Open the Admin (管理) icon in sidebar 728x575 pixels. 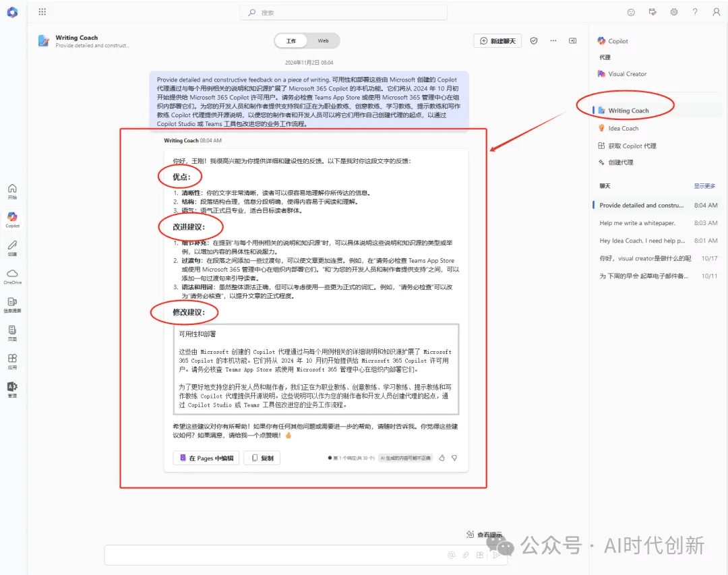tap(13, 389)
